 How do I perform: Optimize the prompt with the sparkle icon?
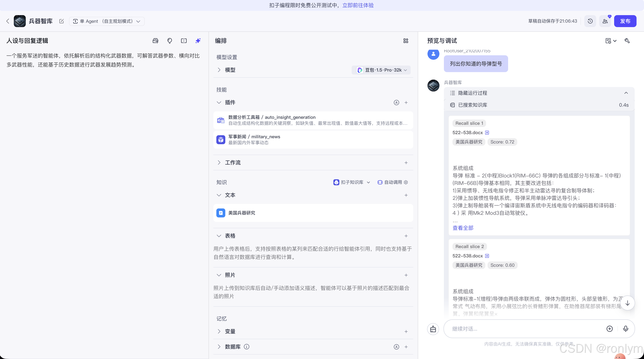[x=198, y=41]
